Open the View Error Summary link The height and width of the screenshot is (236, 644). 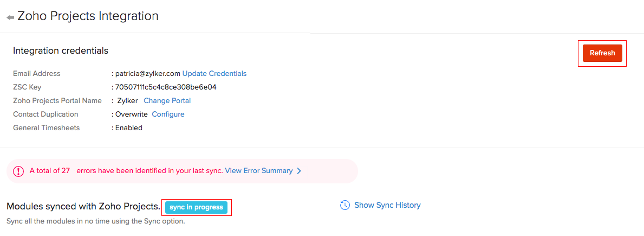pos(258,170)
